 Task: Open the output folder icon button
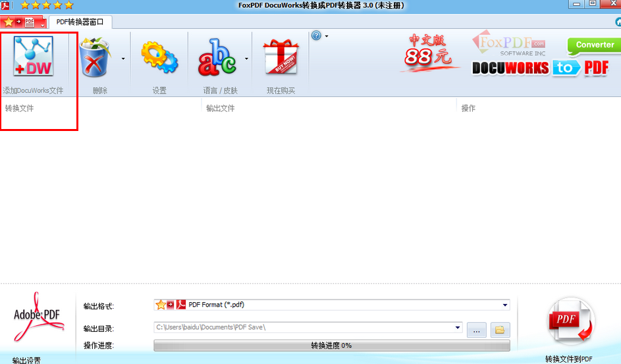coord(500,330)
